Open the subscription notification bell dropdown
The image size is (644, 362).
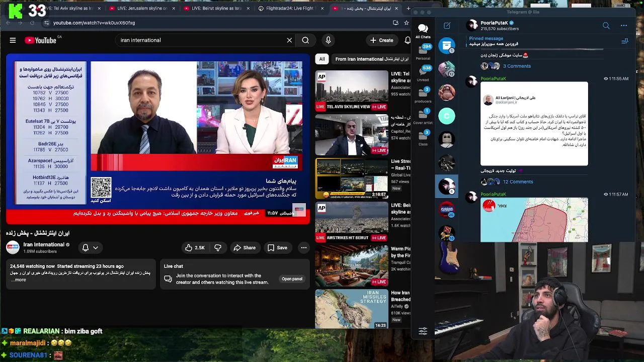[x=90, y=247]
